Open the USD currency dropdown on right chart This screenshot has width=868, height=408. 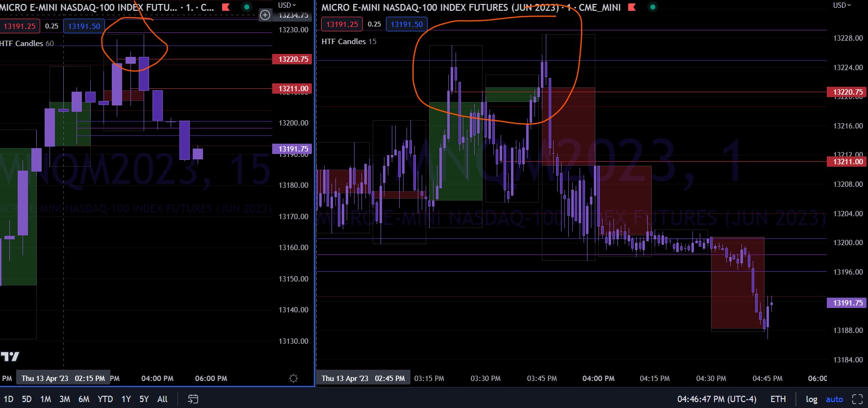click(842, 5)
